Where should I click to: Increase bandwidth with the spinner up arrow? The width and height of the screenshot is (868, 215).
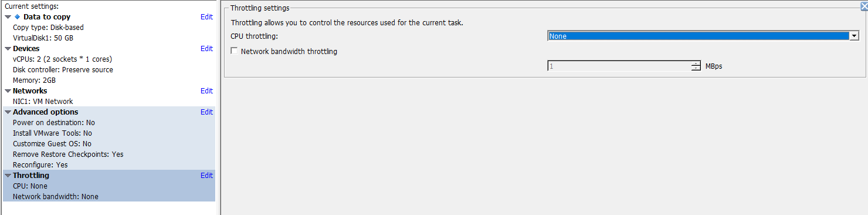pos(696,64)
